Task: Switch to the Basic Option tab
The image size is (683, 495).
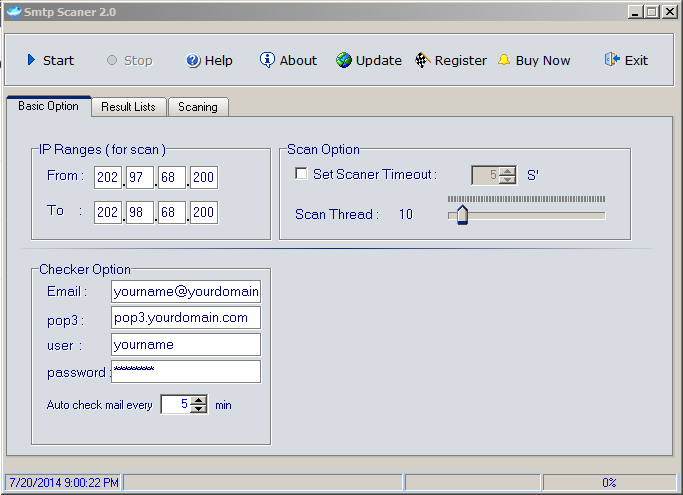Action: pyautogui.click(x=48, y=106)
